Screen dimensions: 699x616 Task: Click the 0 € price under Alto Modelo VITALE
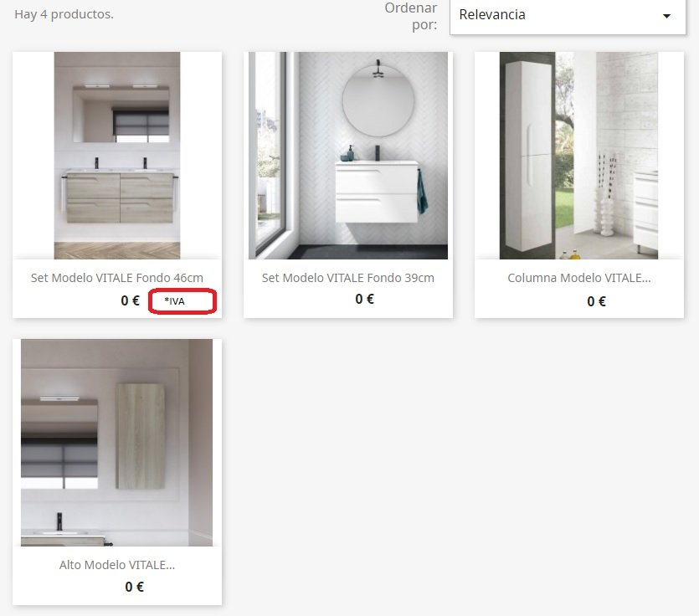point(135,587)
